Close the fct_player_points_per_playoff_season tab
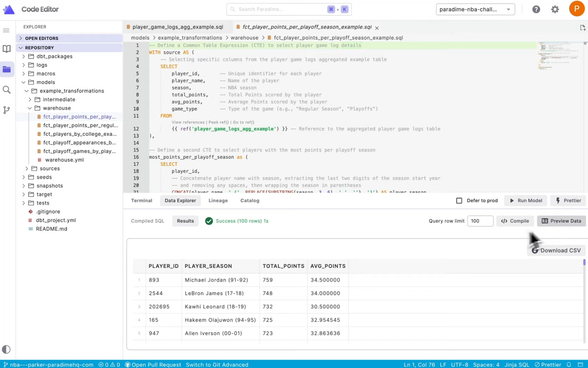588x368 pixels. [377, 28]
